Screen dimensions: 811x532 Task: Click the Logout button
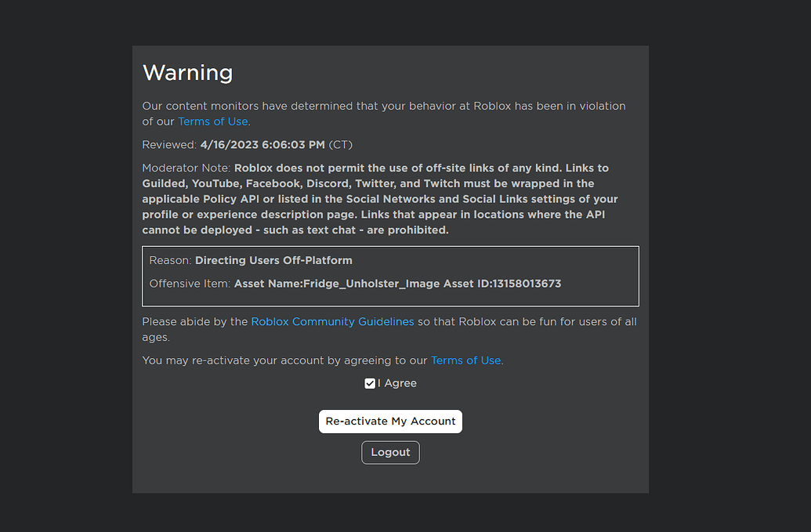pyautogui.click(x=390, y=452)
